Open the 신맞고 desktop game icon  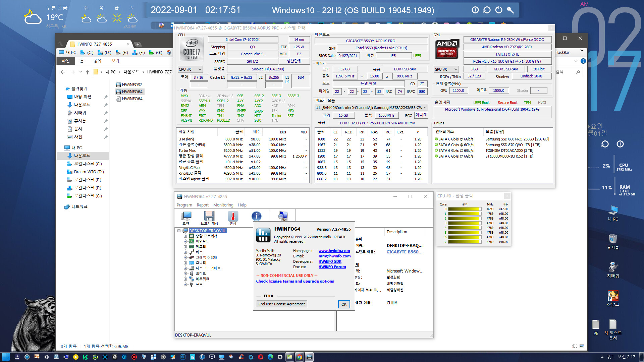(613, 298)
